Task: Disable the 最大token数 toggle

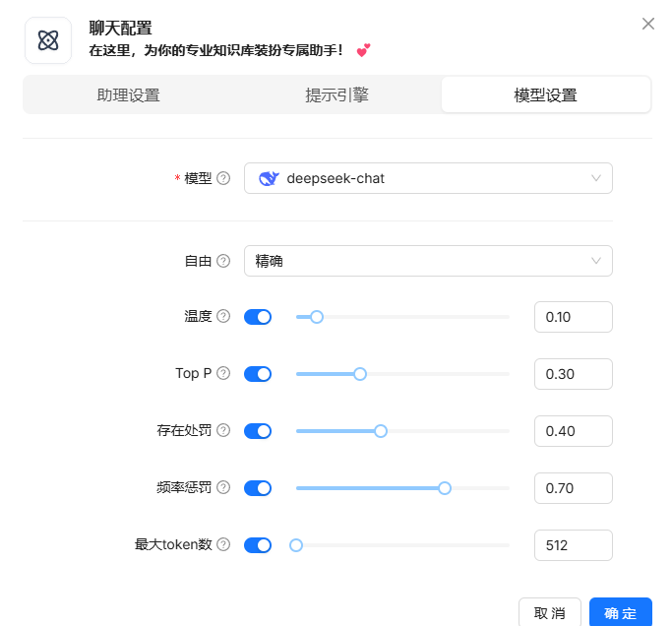Action: click(258, 545)
